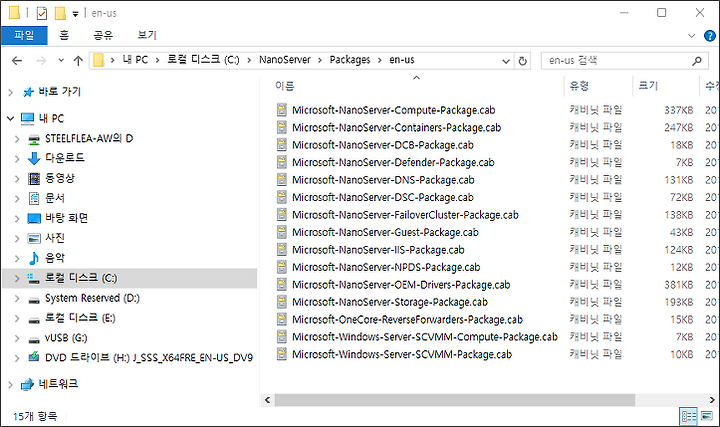720x427 pixels.
Task: Click the 동영상 folder icon
Action: pyautogui.click(x=34, y=179)
